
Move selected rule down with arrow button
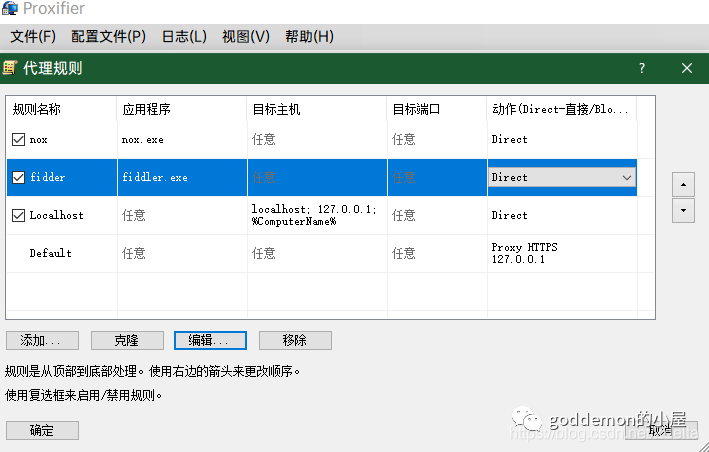683,211
